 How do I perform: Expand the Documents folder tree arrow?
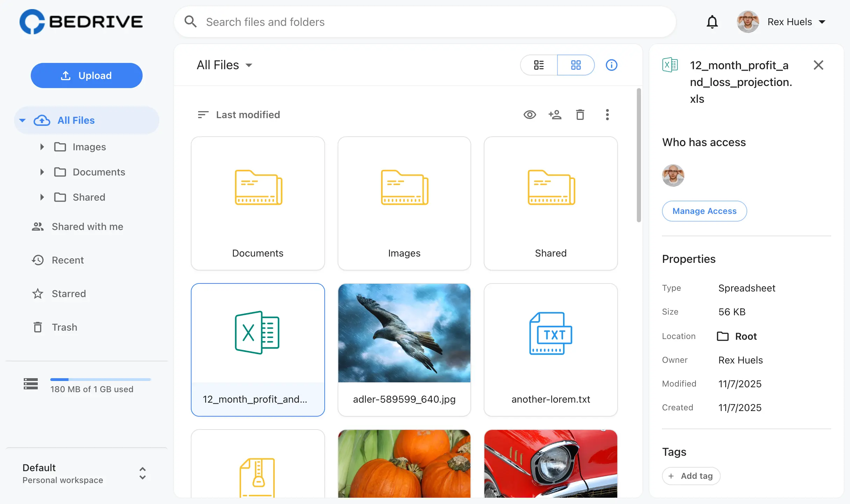42,172
